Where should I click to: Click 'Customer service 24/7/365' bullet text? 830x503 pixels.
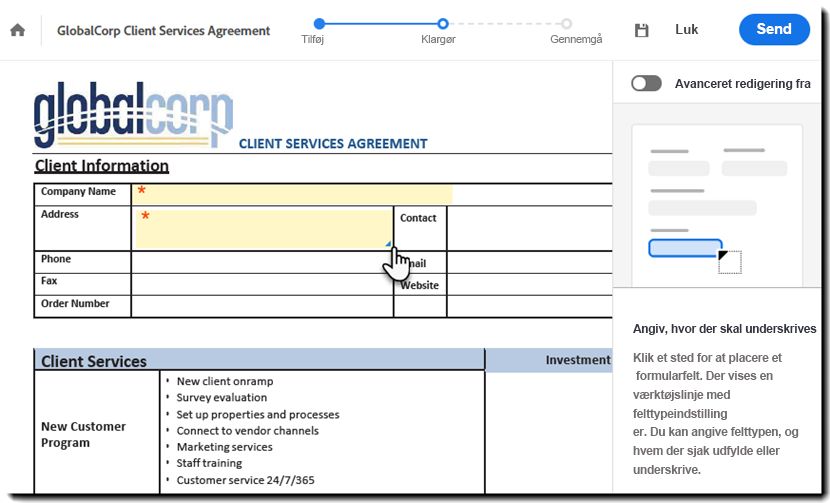coord(245,480)
